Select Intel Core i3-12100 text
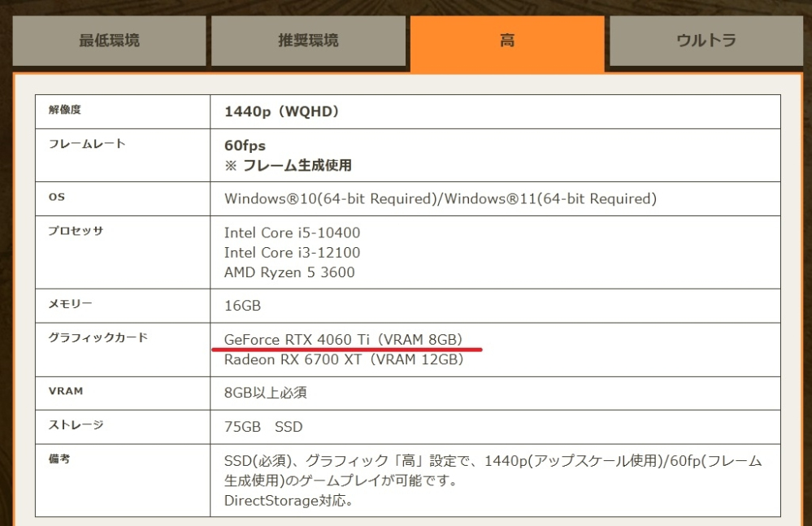 pos(292,253)
